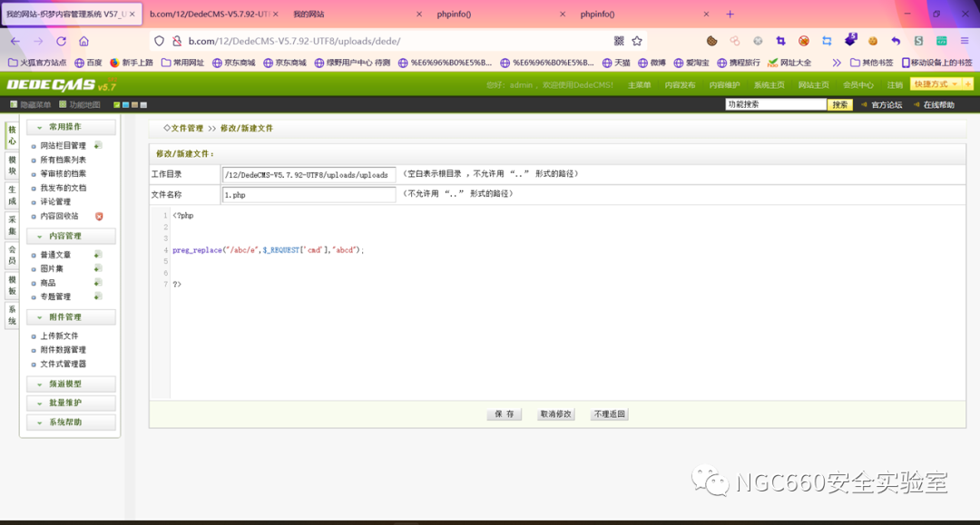The width and height of the screenshot is (980, 525).
Task: Collapse the 常用操作 menu section
Action: point(71,127)
